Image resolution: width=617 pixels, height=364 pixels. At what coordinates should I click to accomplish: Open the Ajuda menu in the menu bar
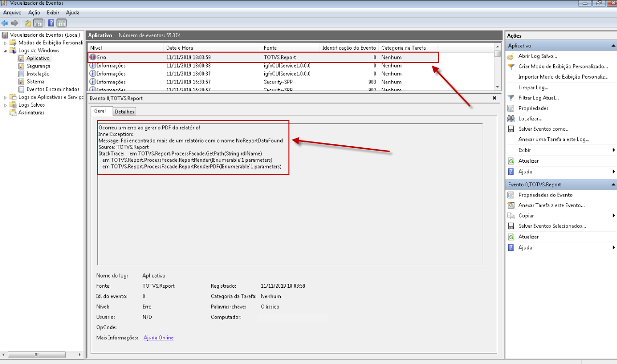pyautogui.click(x=72, y=13)
